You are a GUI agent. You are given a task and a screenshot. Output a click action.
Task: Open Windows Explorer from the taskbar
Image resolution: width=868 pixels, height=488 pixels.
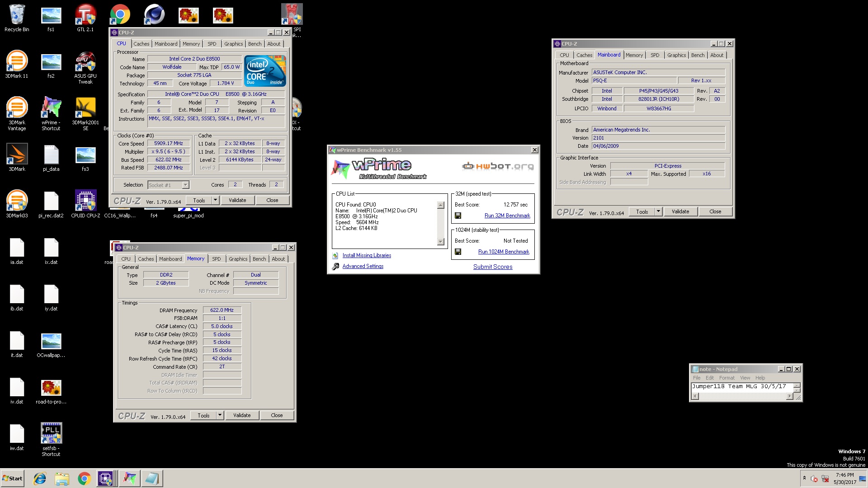click(62, 479)
